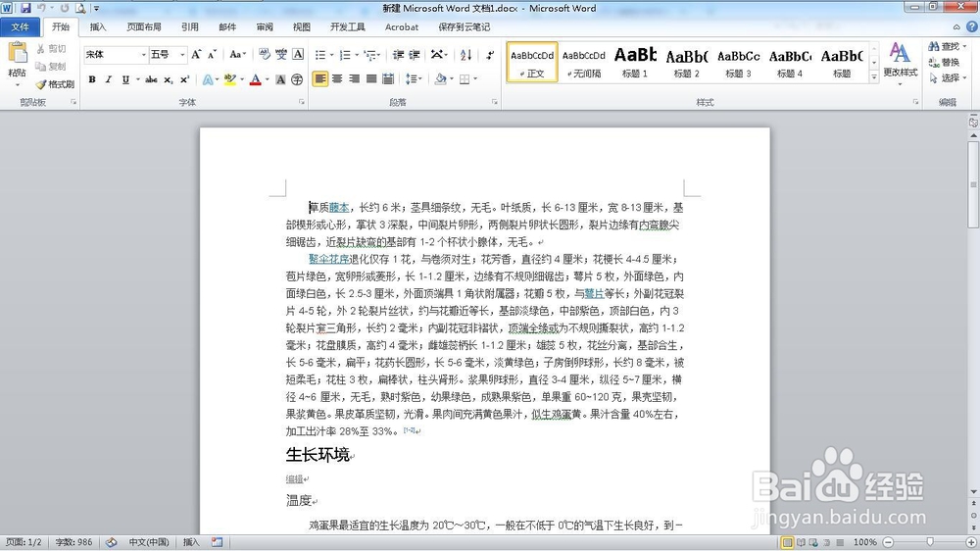
Task: Switch to the 插入 tab
Action: point(97,26)
